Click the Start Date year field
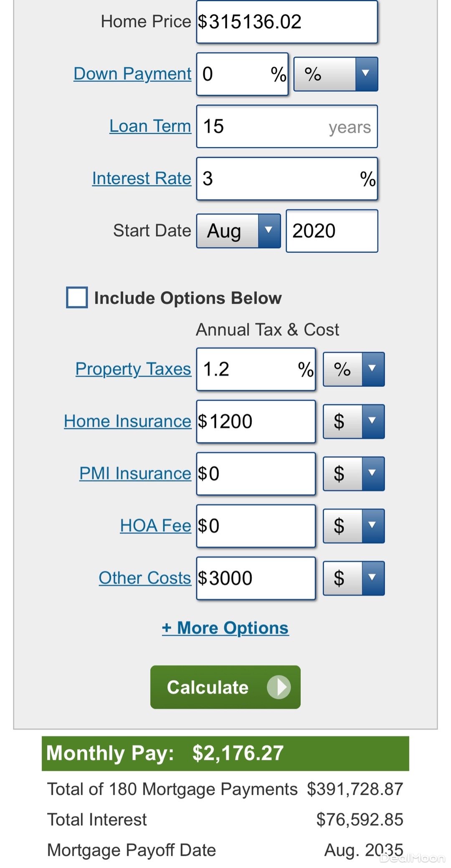 tap(332, 231)
